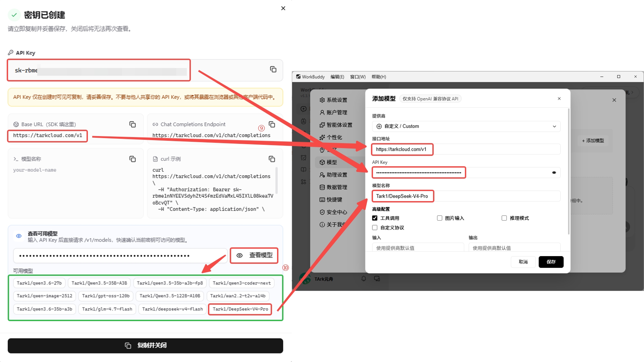Expand the 提供商 自定义 / Custom dropdown
Viewport: 644px width, 362px height.
(x=466, y=126)
